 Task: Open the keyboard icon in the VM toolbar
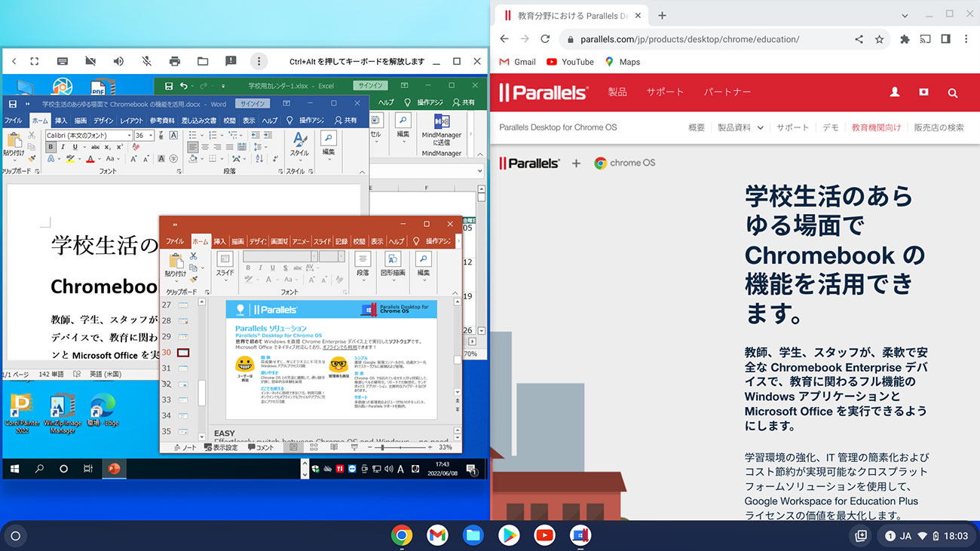click(x=63, y=61)
